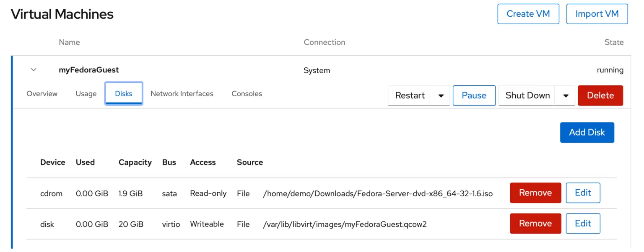Collapse the myFedoraGuest row chevron
Image resolution: width=644 pixels, height=252 pixels.
(34, 69)
